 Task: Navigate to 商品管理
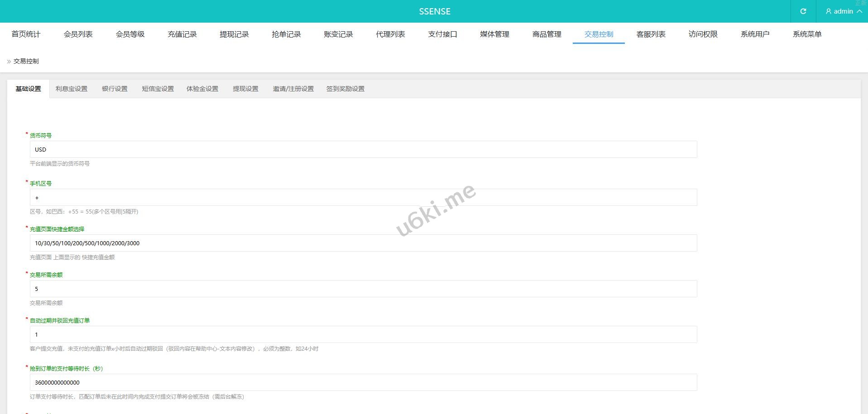tap(547, 34)
